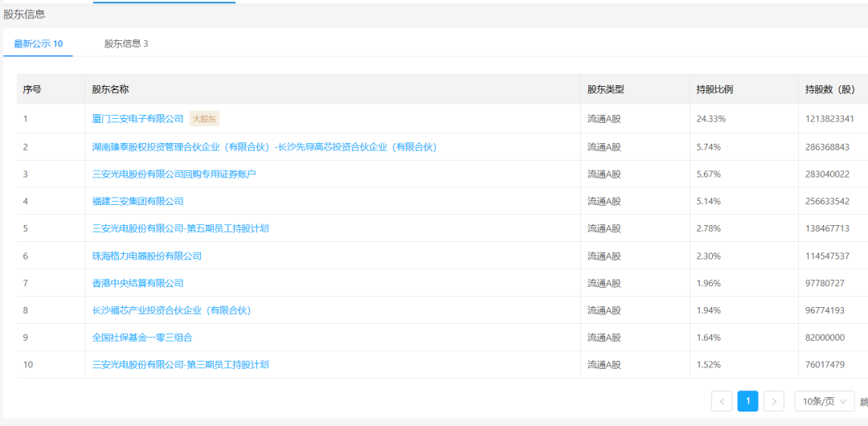Select the 5.74% shareholding ratio cell
This screenshot has width=868, height=426.
pos(709,147)
